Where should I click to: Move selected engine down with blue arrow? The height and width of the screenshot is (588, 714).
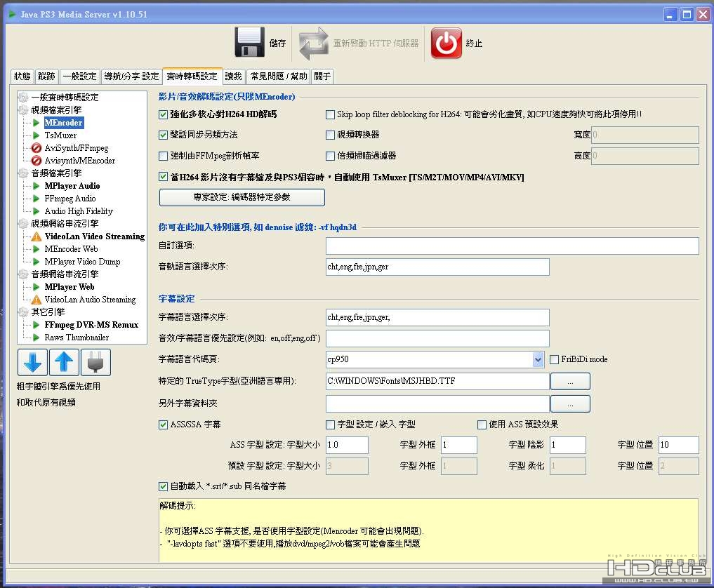tap(32, 362)
